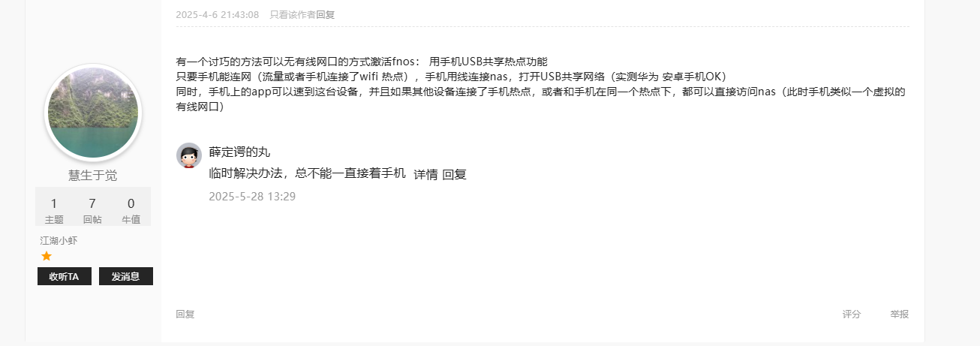Open commenter 薛定谔的丸's username link
The image size is (980, 346).
pos(239,152)
